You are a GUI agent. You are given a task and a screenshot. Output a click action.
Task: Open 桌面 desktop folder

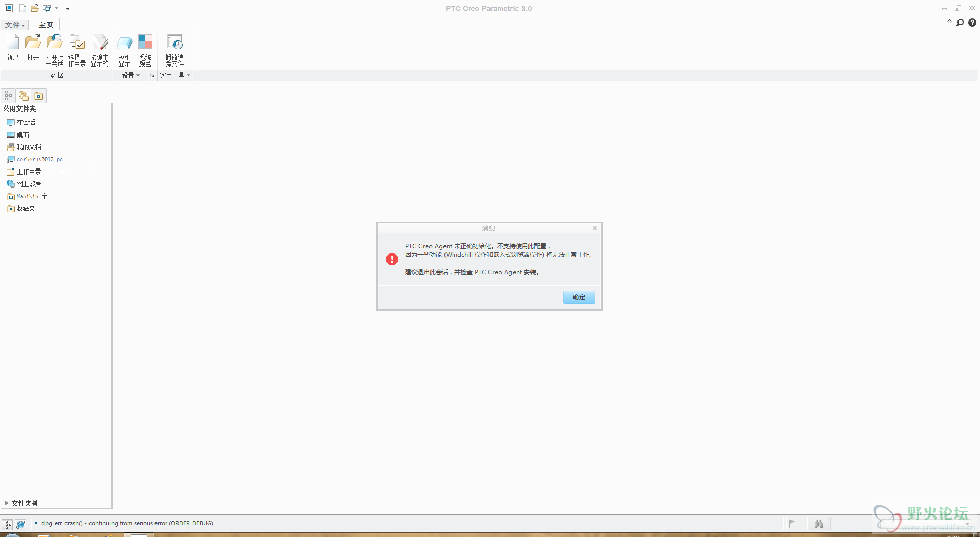18,135
